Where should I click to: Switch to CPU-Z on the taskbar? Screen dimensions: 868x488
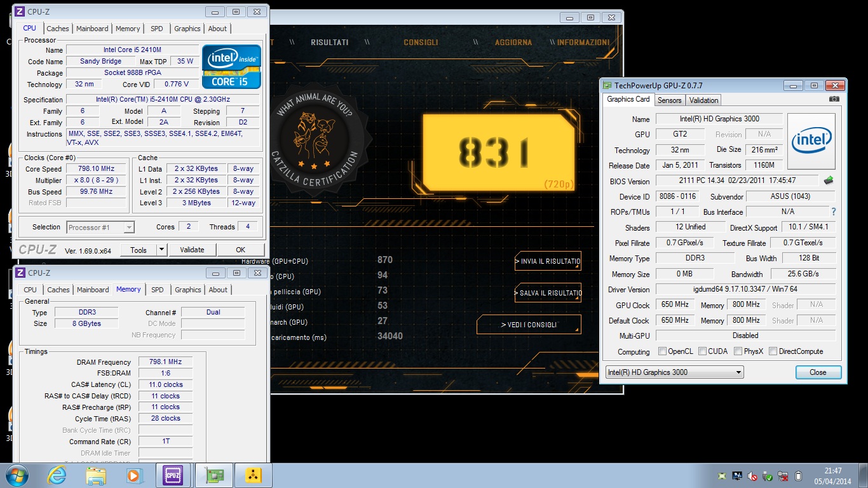click(173, 475)
